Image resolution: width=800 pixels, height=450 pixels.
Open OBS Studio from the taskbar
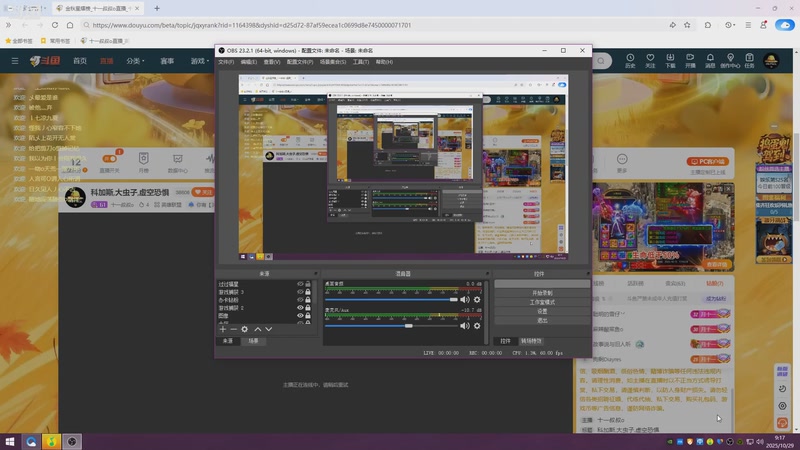click(x=72, y=441)
